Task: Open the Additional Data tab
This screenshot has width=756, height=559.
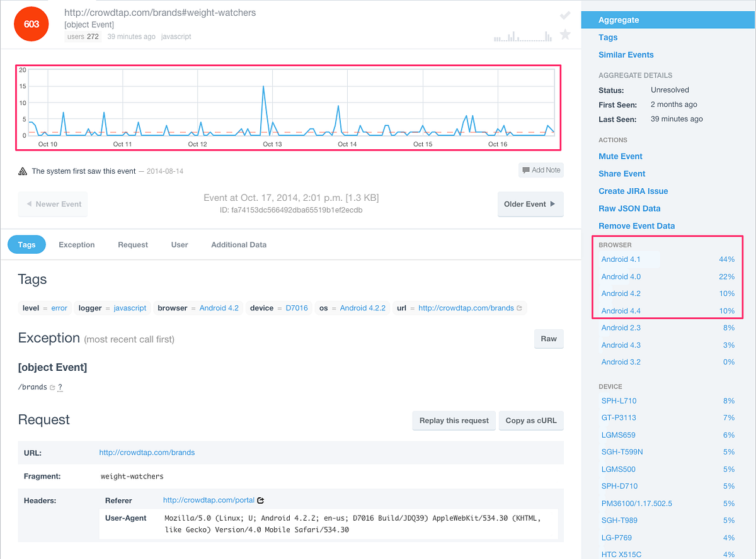Action: (x=239, y=244)
